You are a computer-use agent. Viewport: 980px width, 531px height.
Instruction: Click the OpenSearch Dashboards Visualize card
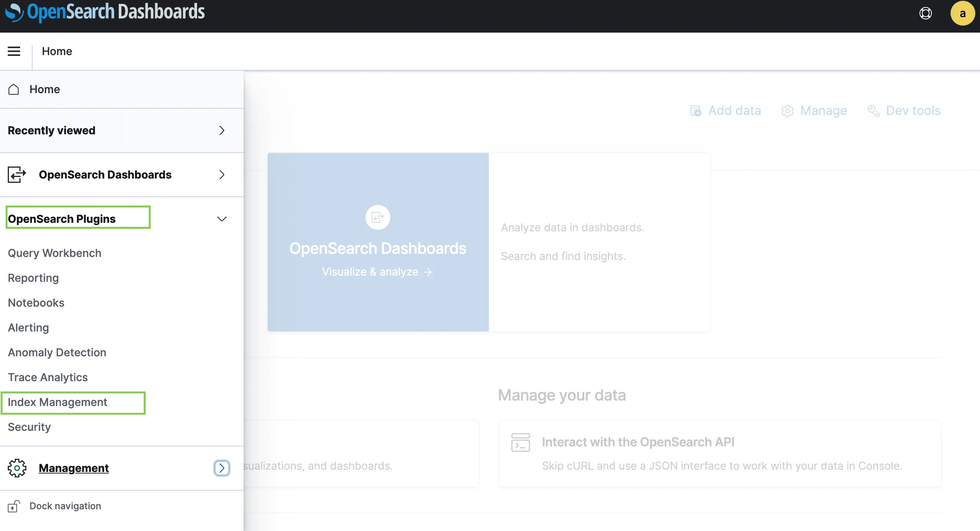click(x=377, y=242)
